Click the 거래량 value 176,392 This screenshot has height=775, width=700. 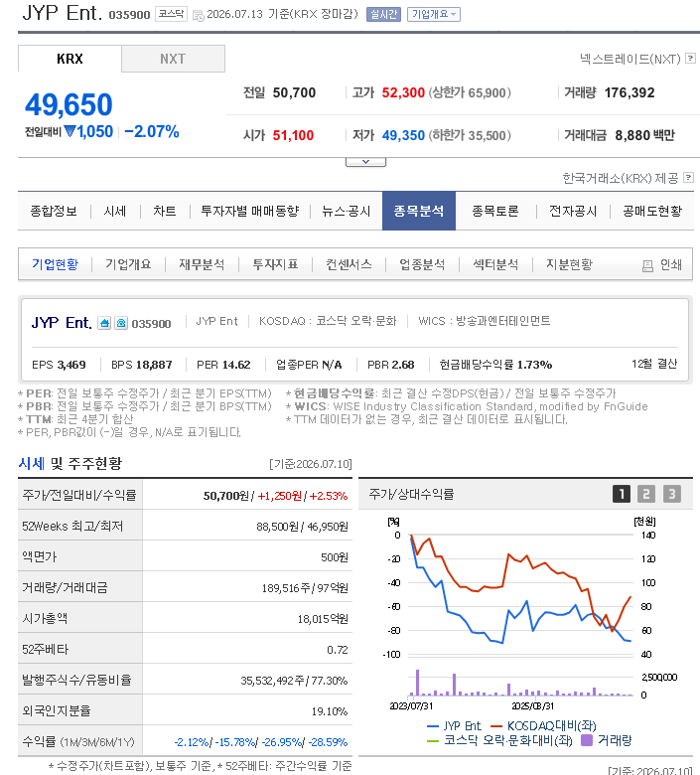coord(630,93)
